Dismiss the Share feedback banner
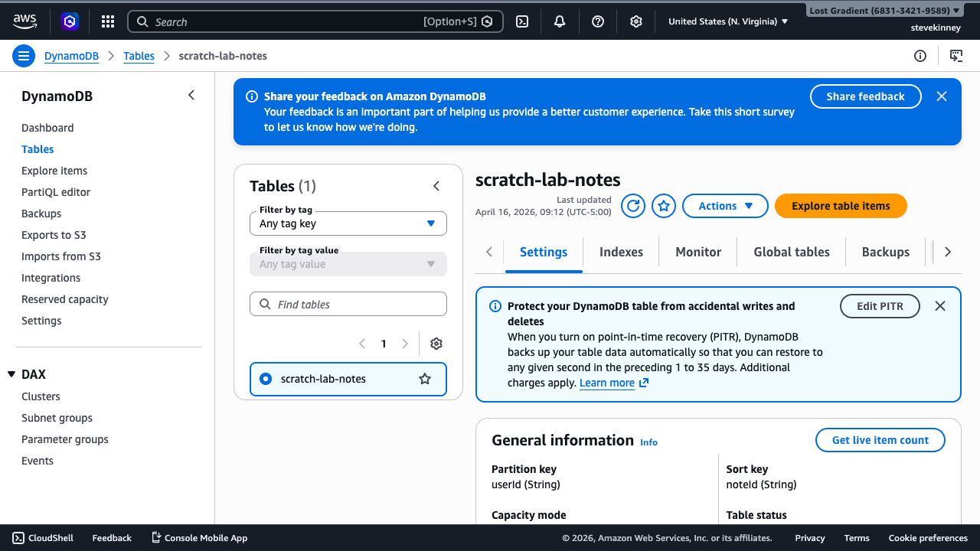980x551 pixels. click(x=942, y=96)
